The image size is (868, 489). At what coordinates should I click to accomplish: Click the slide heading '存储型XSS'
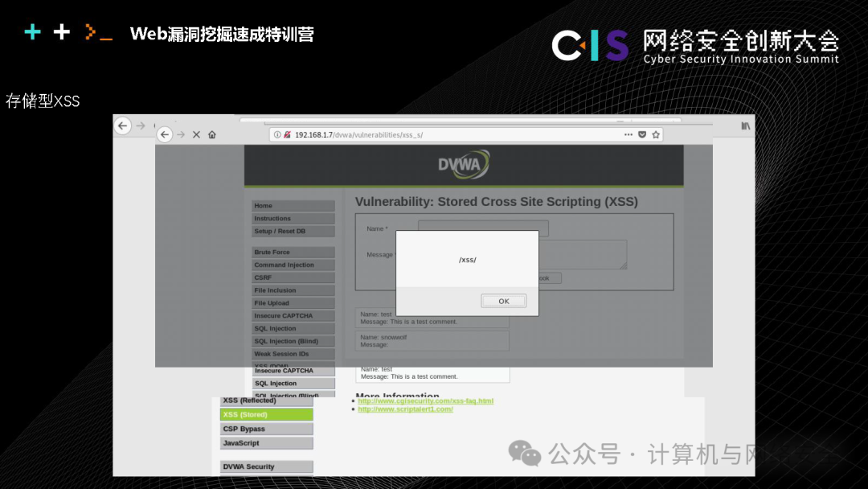[43, 101]
